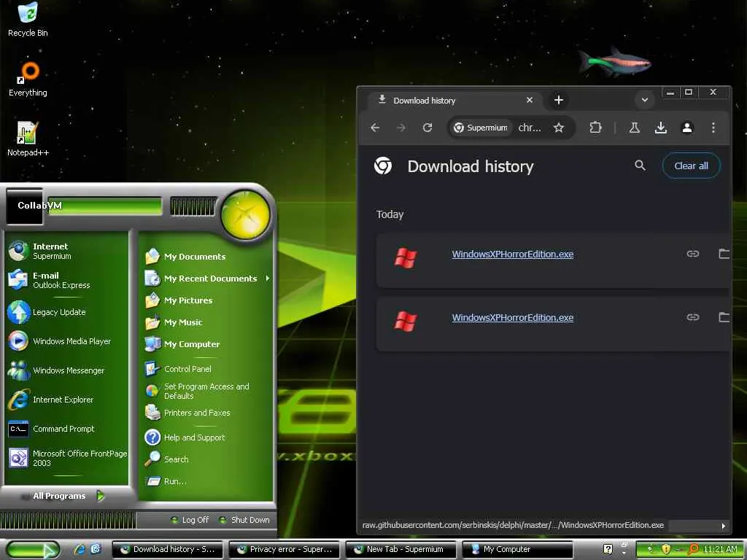This screenshot has height=560, width=747.
Task: Open Printers and Faxes
Action: (206, 413)
